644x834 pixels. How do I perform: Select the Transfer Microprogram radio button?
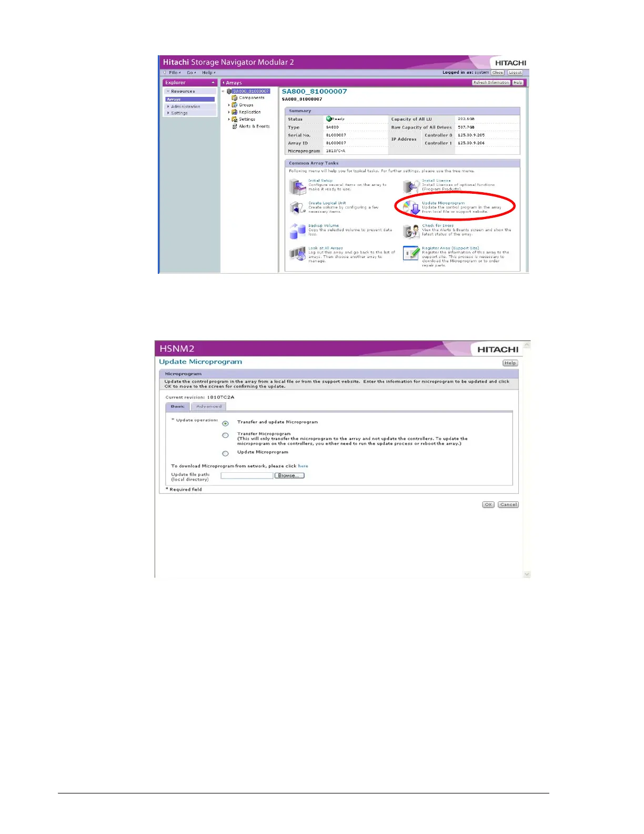[x=225, y=435]
